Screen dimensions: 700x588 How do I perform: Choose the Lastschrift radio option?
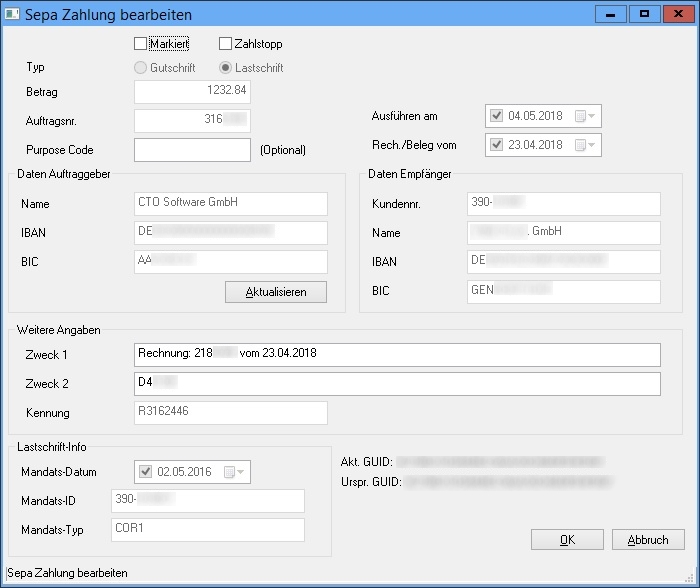226,68
